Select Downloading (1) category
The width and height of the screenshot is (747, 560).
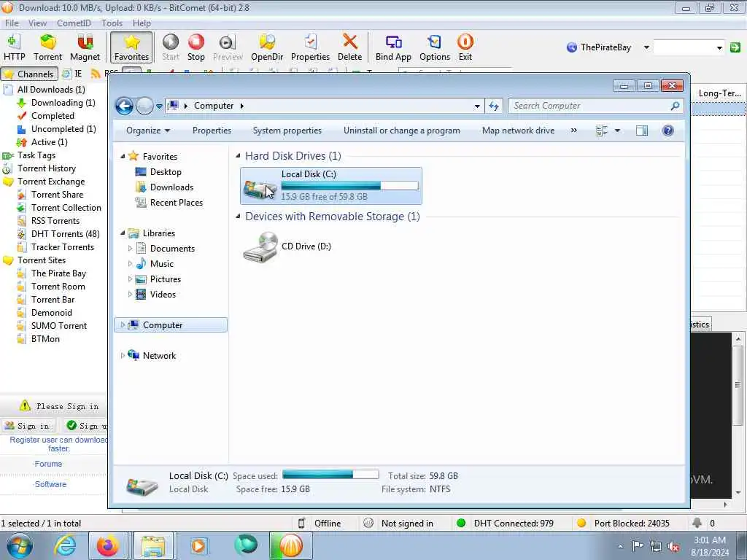(x=63, y=103)
